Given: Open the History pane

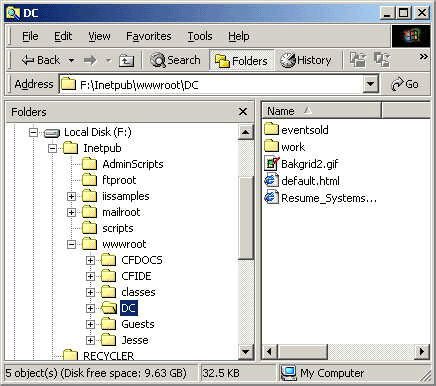Looking at the screenshot, I should (306, 61).
